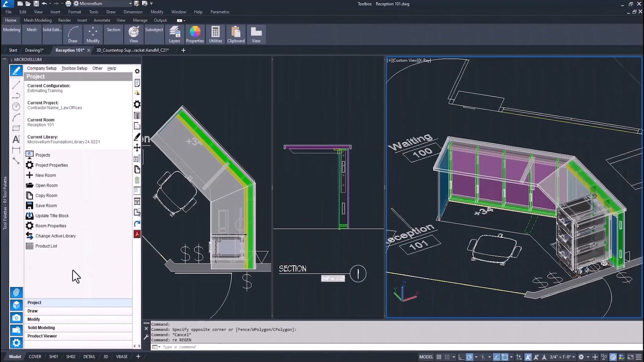
Task: Click the highlighted pencil icon atop palette
Action: click(16, 71)
